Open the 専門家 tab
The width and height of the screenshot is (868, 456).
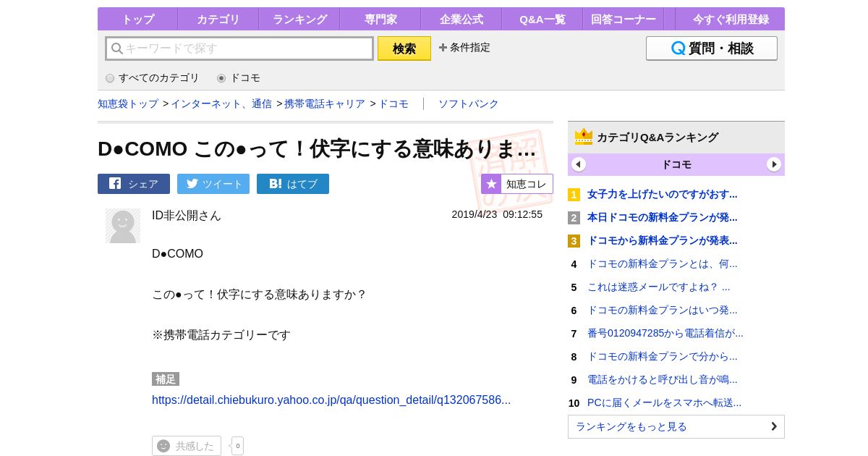click(x=380, y=19)
